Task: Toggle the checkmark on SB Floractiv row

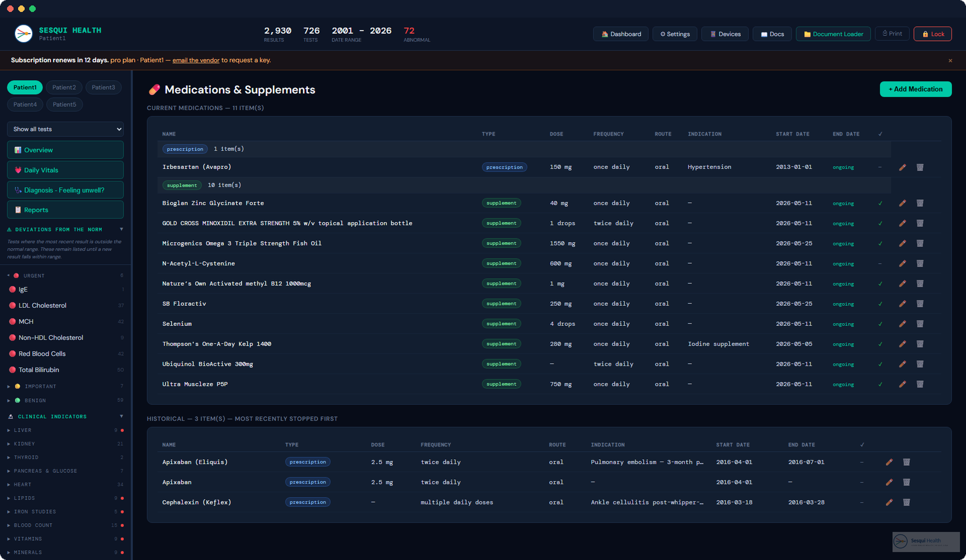Action: coord(880,304)
